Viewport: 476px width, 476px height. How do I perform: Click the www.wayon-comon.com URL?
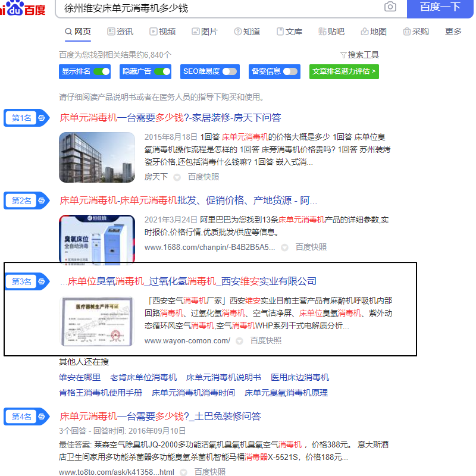pyautogui.click(x=187, y=341)
